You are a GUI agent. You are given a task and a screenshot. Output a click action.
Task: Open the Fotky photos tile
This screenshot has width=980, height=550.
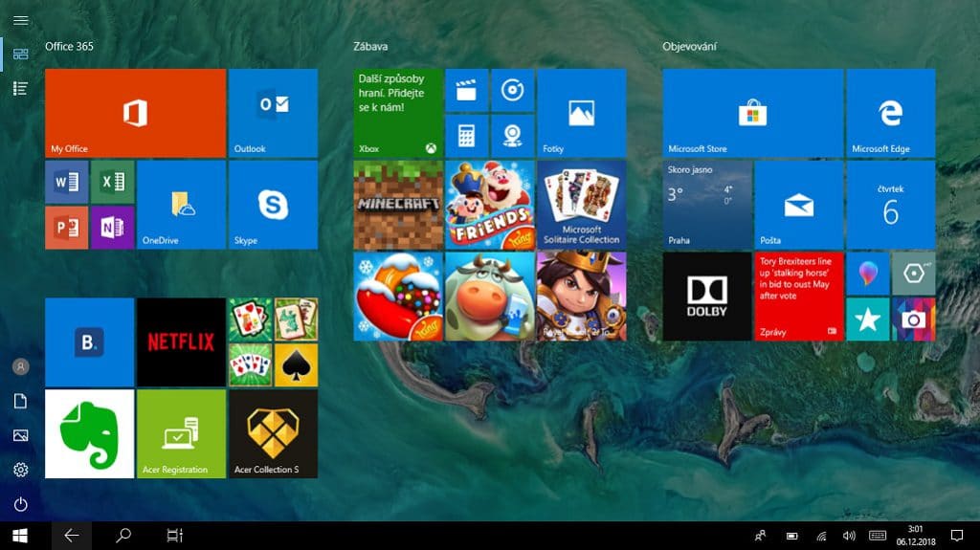pyautogui.click(x=581, y=113)
